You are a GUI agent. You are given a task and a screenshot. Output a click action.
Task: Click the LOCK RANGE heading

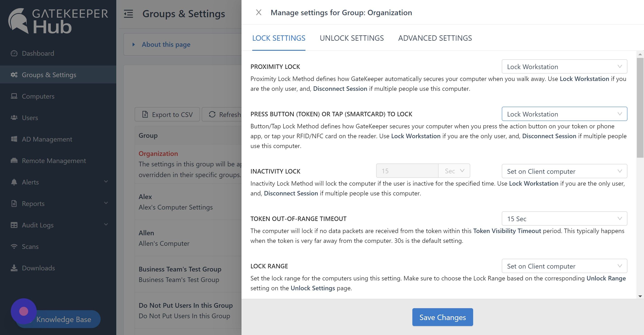tap(269, 266)
